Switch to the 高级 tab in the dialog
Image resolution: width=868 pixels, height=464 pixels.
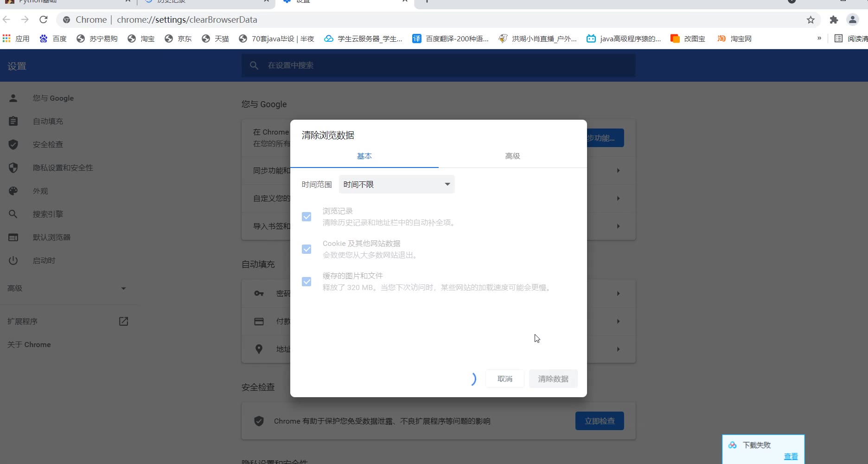(x=513, y=156)
